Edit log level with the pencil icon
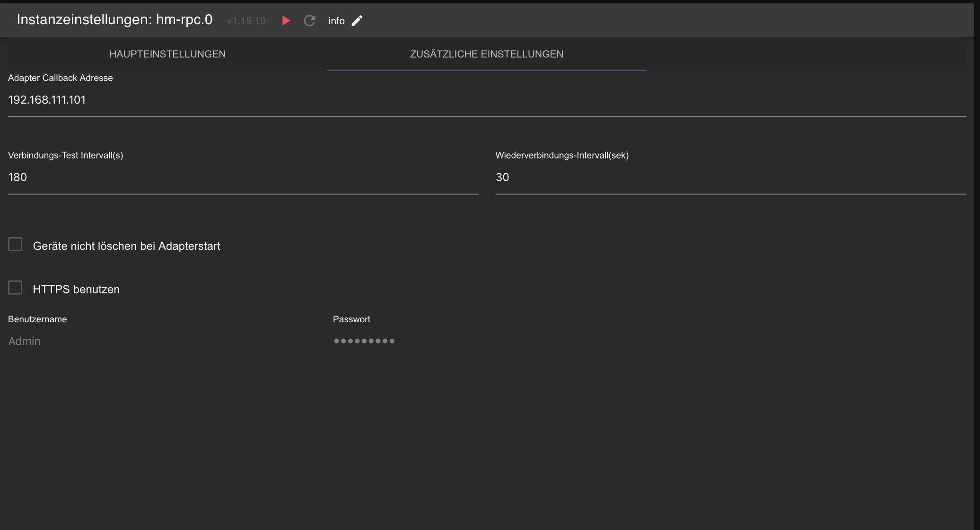Image resolution: width=980 pixels, height=530 pixels. [x=357, y=21]
